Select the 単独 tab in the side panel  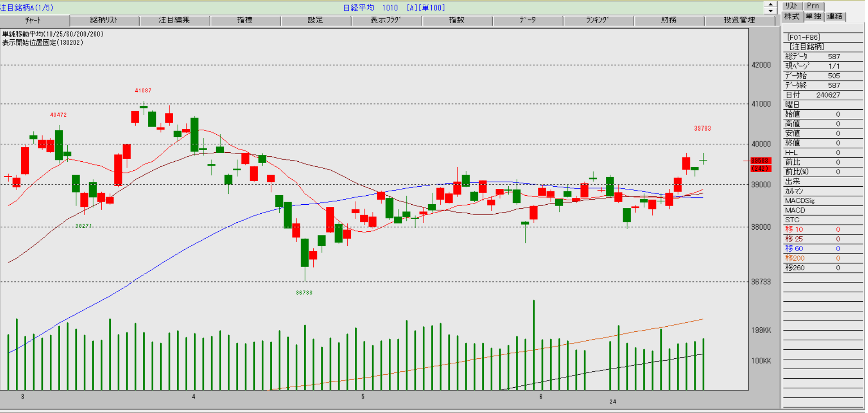(814, 16)
